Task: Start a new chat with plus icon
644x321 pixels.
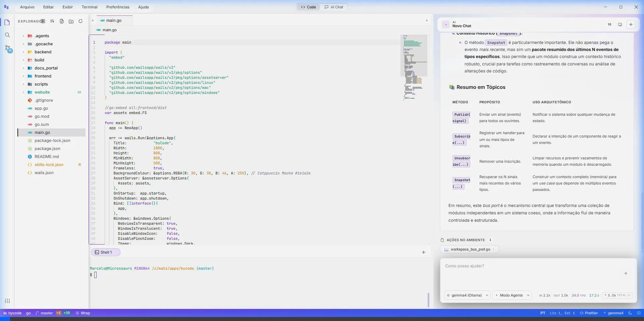Action: pyautogui.click(x=631, y=24)
